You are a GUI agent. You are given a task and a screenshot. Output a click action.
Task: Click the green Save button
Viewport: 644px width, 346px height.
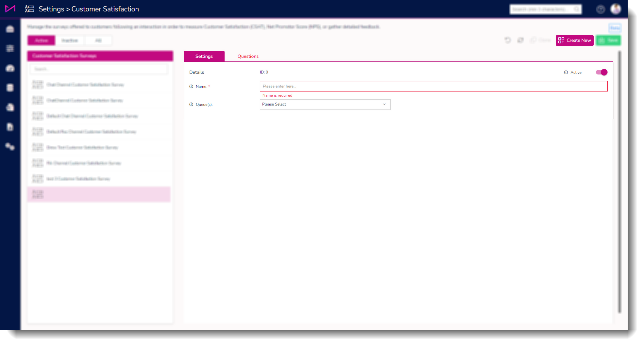point(608,40)
